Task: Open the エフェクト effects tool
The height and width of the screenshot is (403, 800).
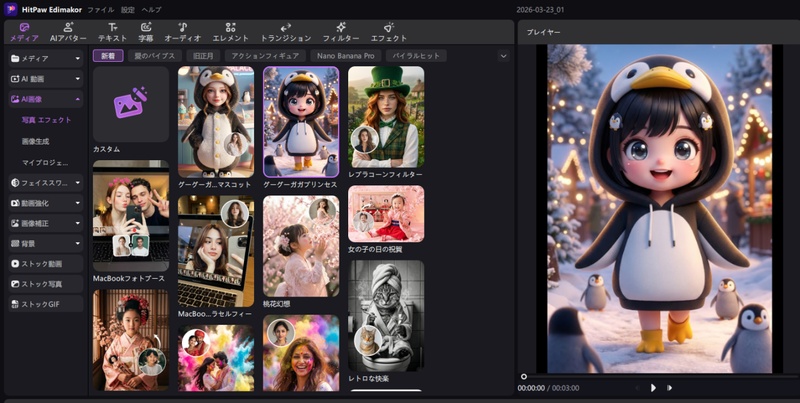Action: point(389,32)
